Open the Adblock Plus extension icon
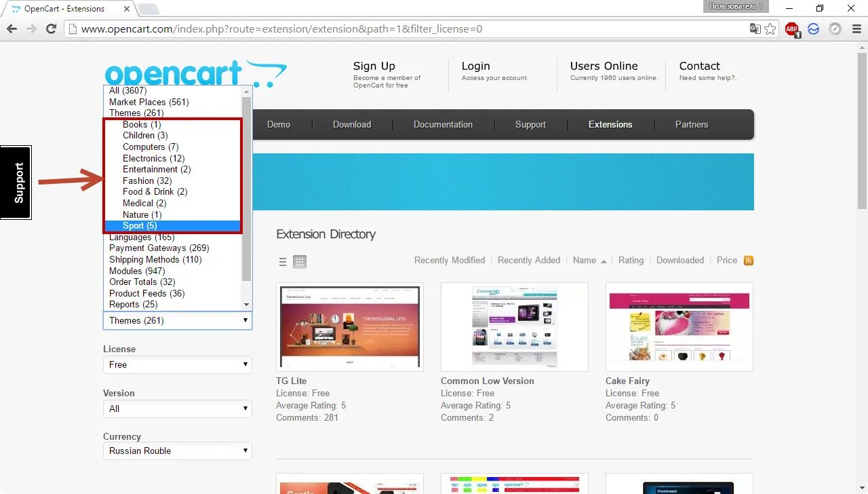 point(792,28)
